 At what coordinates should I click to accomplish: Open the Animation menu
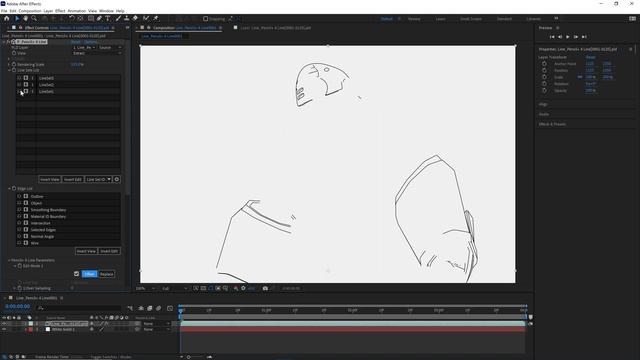coord(77,11)
